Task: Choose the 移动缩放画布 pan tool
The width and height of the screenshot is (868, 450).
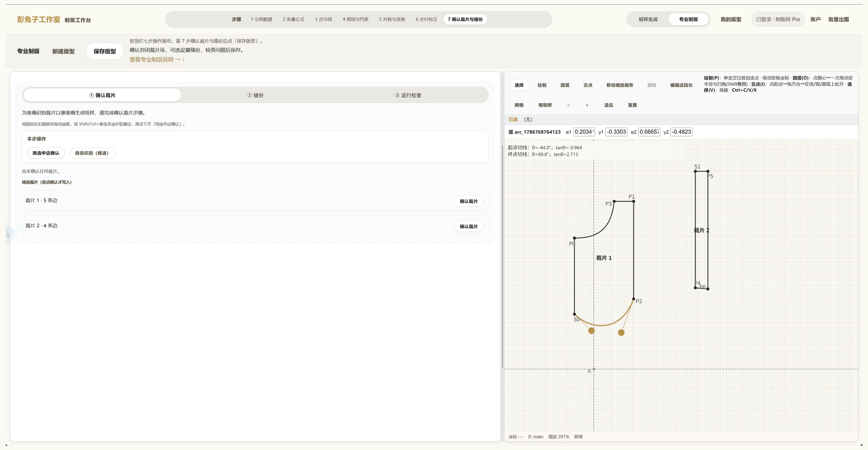Action: tap(620, 85)
